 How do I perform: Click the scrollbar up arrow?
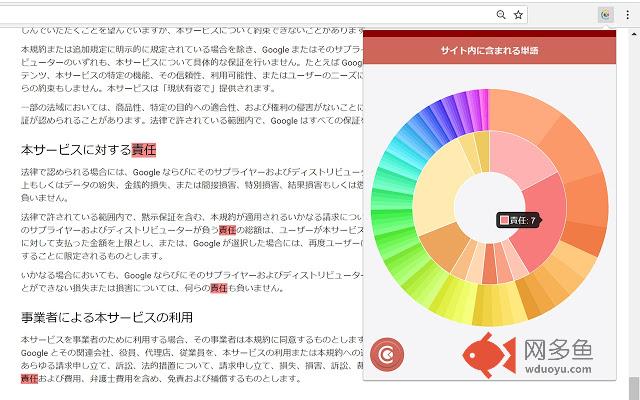coord(634,35)
